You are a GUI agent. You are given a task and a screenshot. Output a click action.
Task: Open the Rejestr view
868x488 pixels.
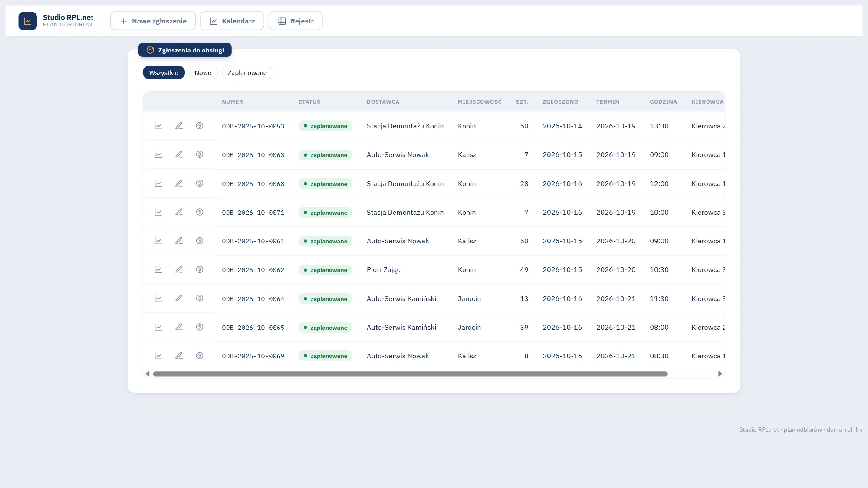[x=296, y=21]
